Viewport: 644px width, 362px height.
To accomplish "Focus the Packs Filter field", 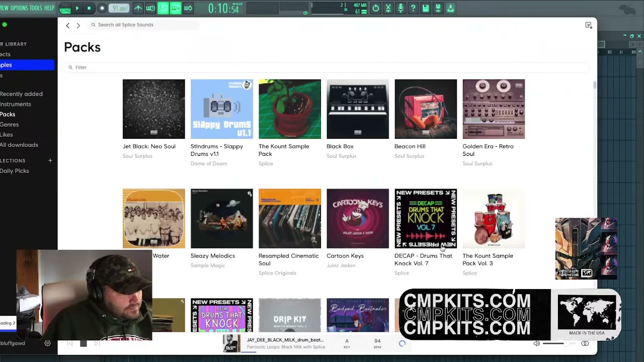I will point(328,67).
